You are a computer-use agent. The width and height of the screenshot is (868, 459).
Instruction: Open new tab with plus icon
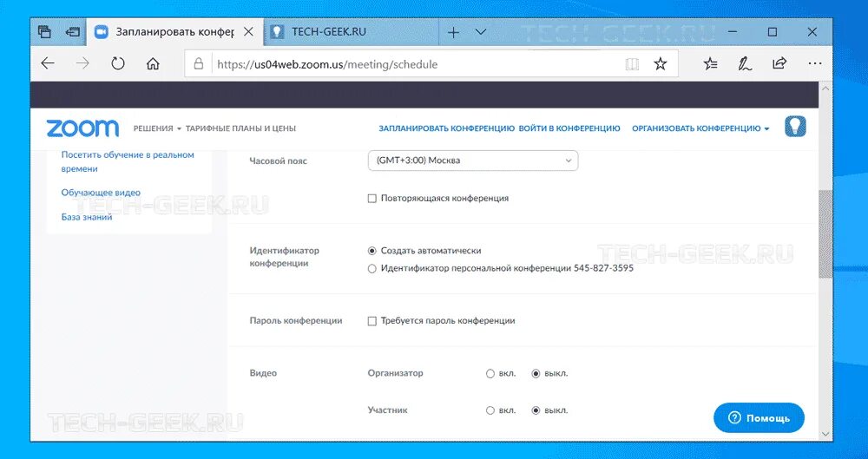click(x=453, y=32)
